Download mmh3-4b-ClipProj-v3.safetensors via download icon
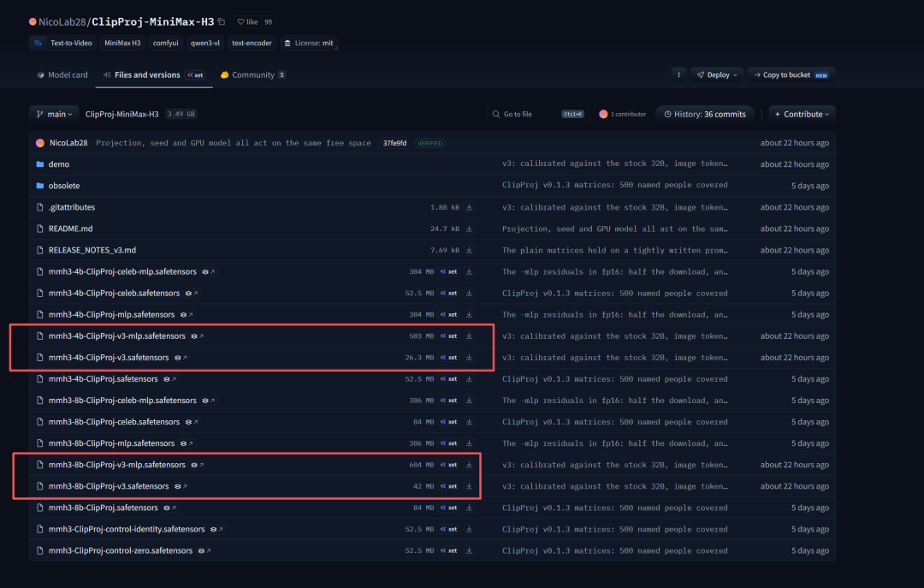Screen dimensions: 924x588 point(469,358)
